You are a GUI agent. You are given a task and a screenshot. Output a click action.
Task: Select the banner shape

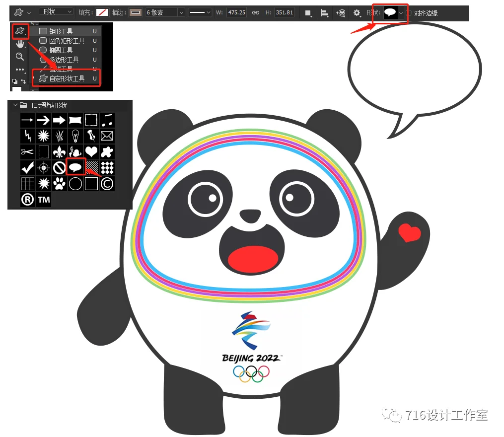(75, 120)
